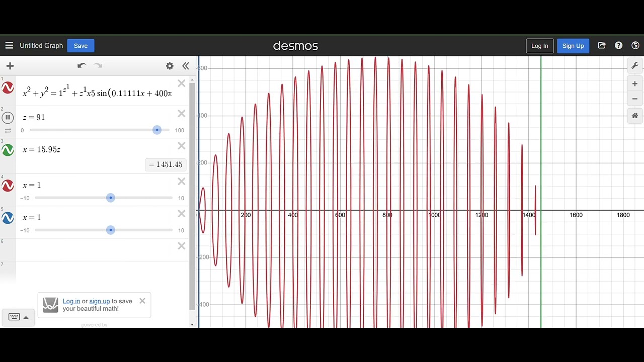Click the row 5 x slider thumb
The width and height of the screenshot is (644, 362).
111,230
